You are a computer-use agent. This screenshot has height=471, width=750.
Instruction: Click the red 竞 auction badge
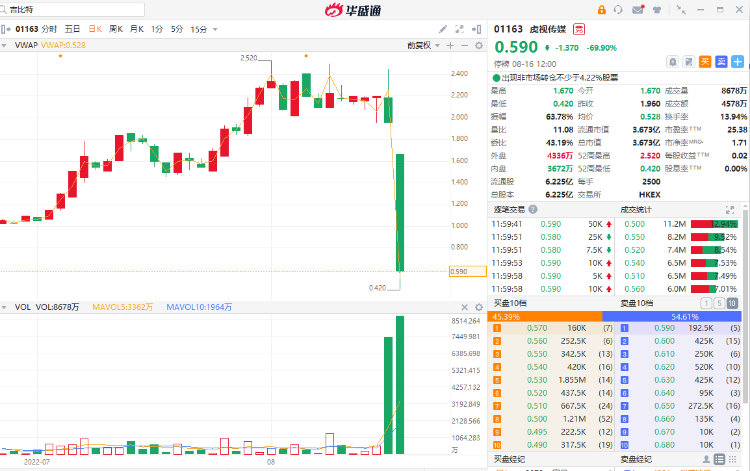pos(579,29)
